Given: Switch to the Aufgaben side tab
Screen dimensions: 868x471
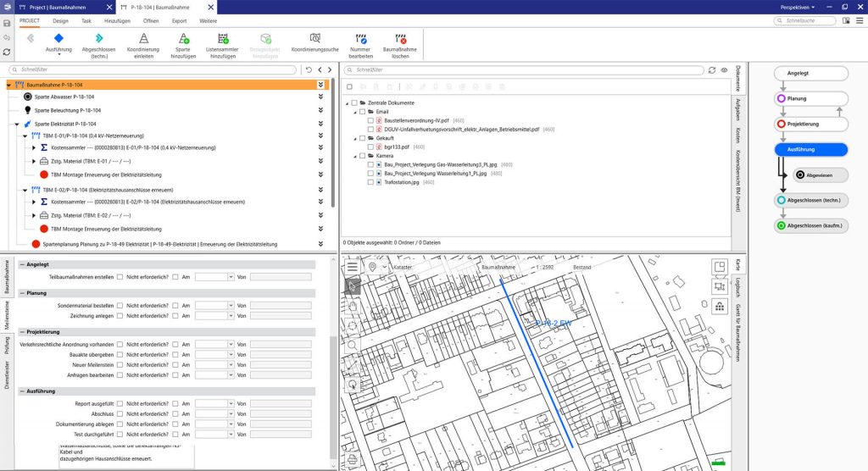Looking at the screenshot, I should (x=737, y=108).
